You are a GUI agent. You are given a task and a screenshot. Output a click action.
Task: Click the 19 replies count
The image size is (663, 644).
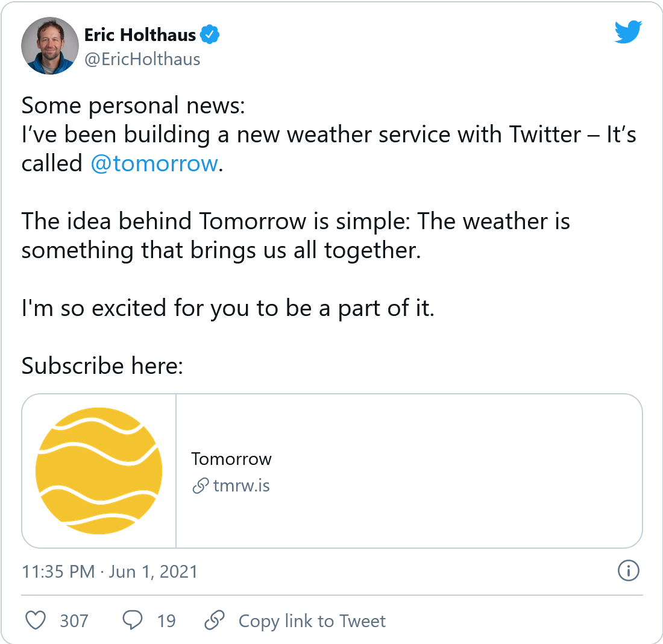[x=166, y=620]
